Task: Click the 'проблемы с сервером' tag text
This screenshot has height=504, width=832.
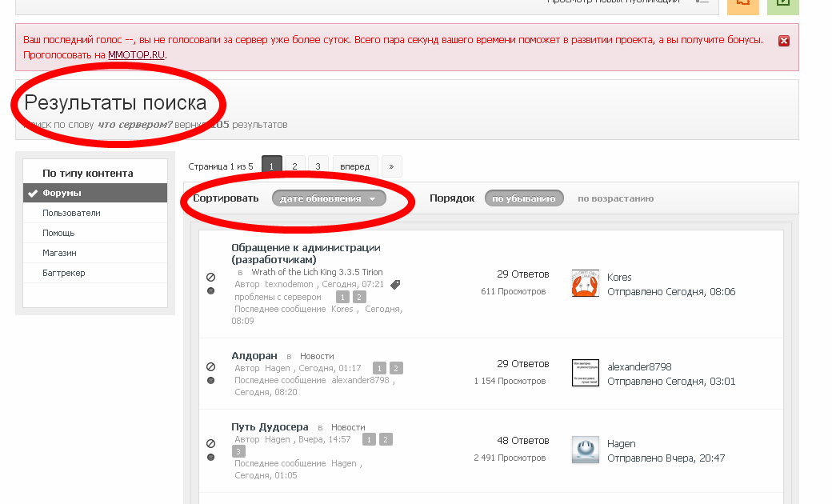Action: [x=278, y=297]
